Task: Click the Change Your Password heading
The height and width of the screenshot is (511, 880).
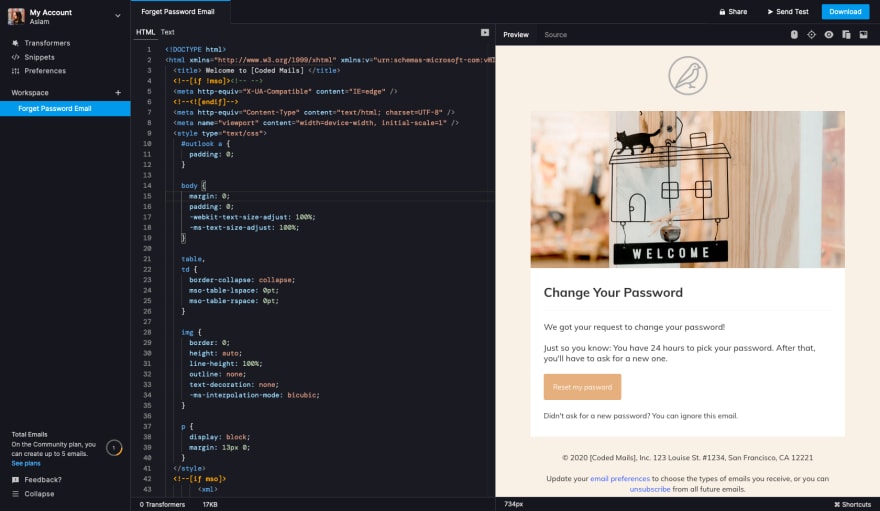Action: (613, 292)
